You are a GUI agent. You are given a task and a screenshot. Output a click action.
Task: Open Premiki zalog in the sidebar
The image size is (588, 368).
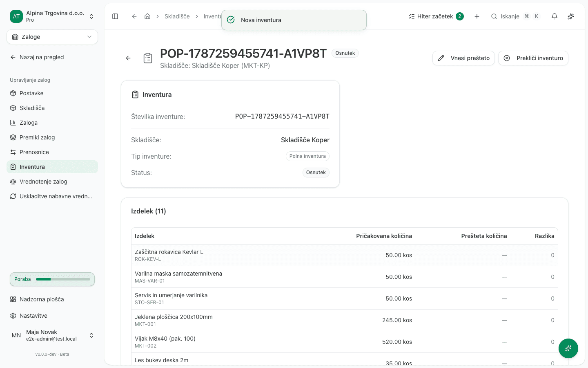[x=52, y=137]
